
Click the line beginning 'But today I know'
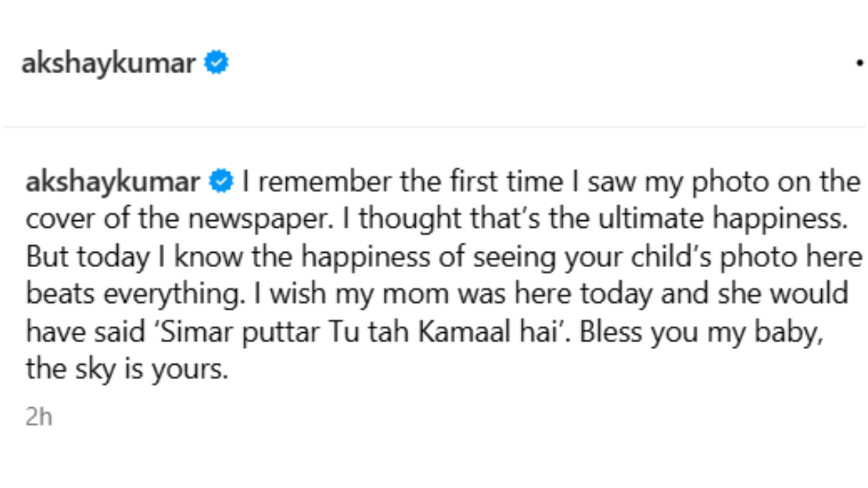(443, 258)
